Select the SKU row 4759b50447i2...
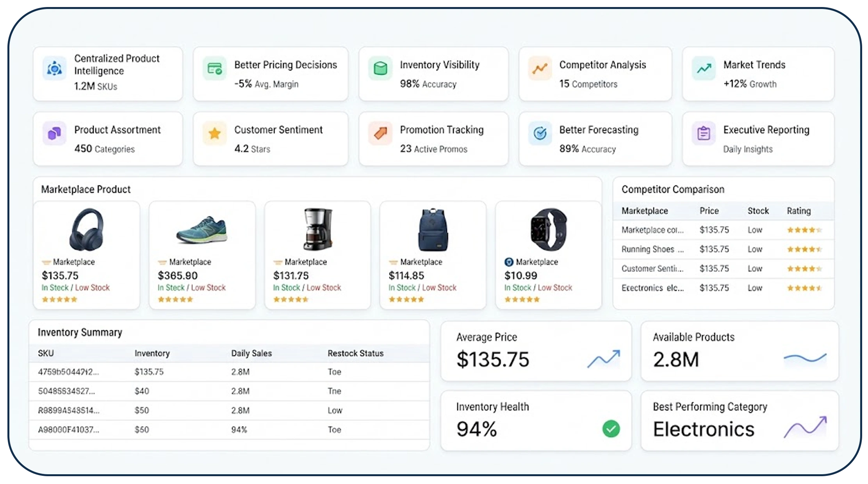 [229, 372]
